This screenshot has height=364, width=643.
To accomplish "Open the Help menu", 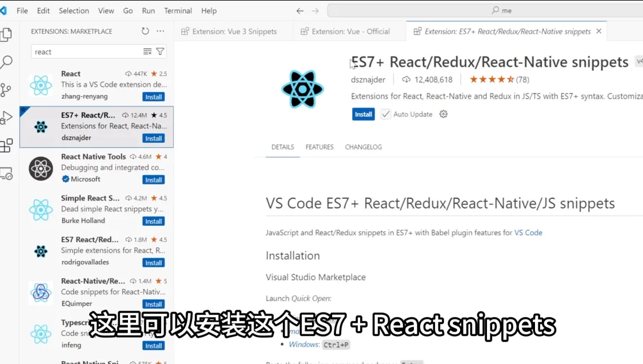I will pyautogui.click(x=209, y=11).
